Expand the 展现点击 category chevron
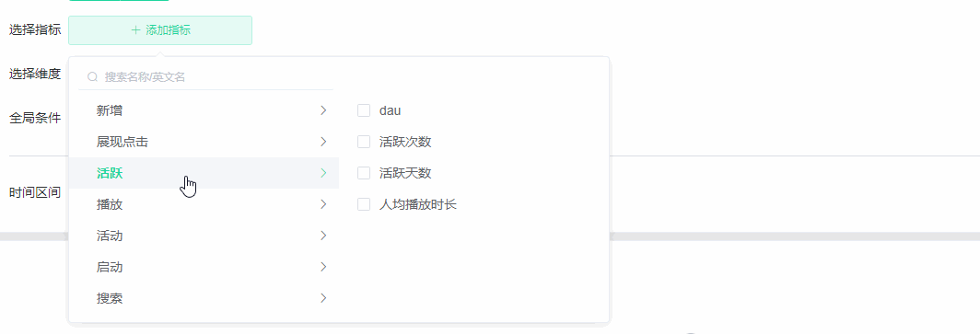This screenshot has height=334, width=980. click(323, 142)
